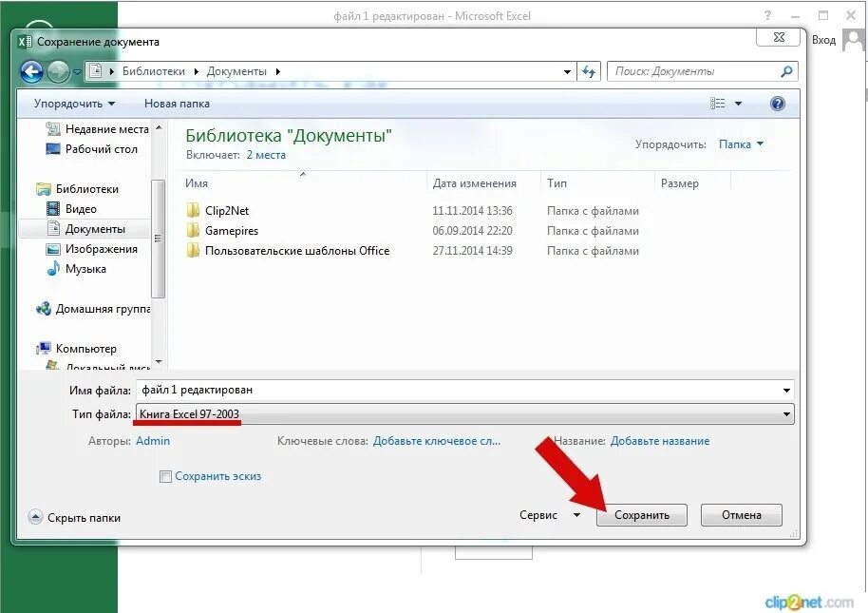Click the navigation pane scroll up arrow
This screenshot has height=613, width=868.
[159, 128]
